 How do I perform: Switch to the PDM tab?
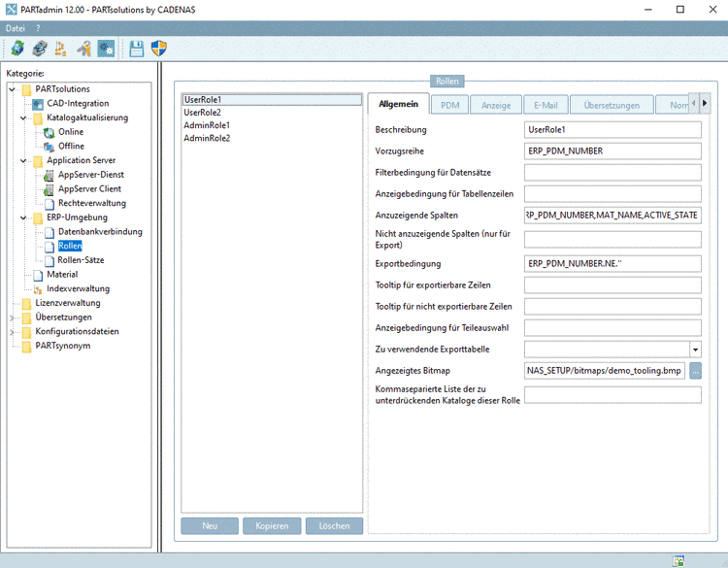coord(449,105)
